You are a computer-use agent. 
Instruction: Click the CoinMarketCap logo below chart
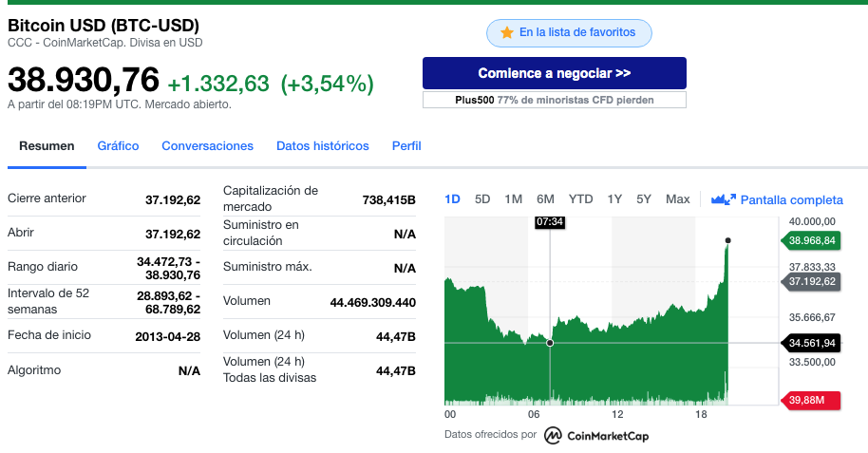(596, 436)
